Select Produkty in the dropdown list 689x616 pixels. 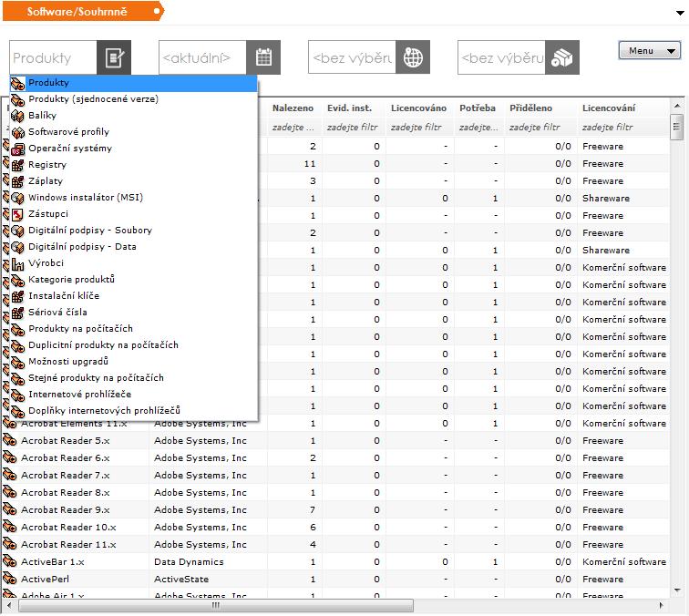(134, 83)
